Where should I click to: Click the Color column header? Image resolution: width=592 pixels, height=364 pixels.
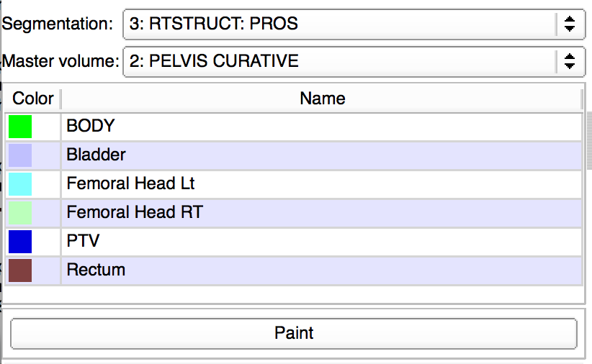pos(33,99)
